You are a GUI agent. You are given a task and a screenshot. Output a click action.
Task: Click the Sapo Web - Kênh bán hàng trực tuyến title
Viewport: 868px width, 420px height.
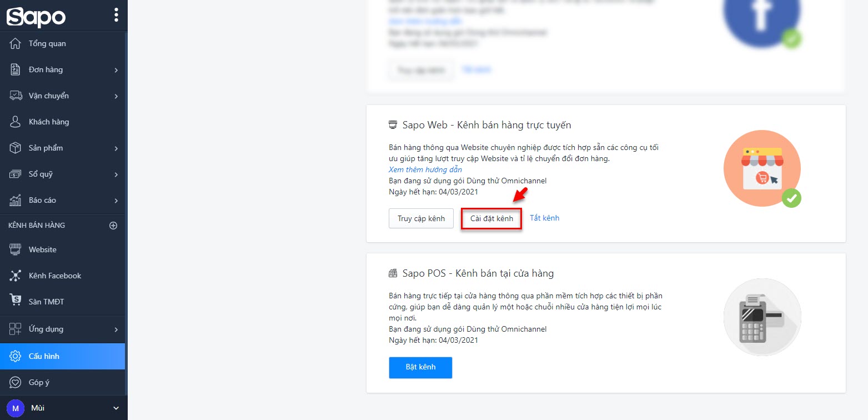[x=486, y=125]
